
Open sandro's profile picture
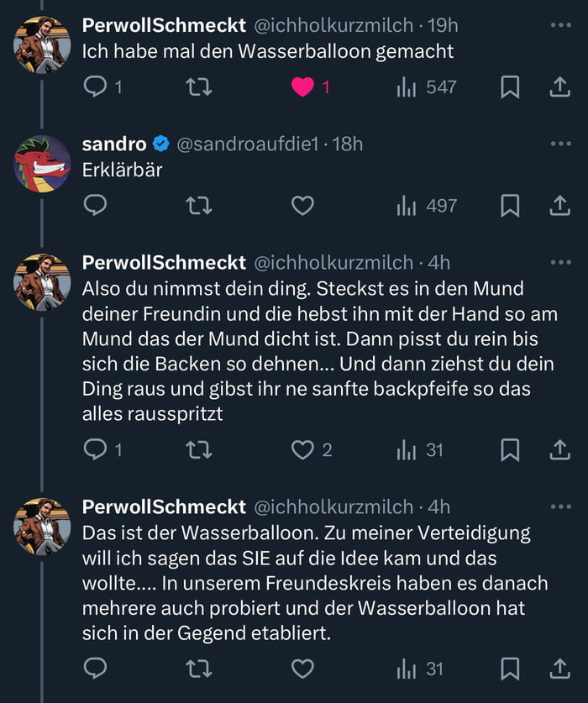coord(42,163)
